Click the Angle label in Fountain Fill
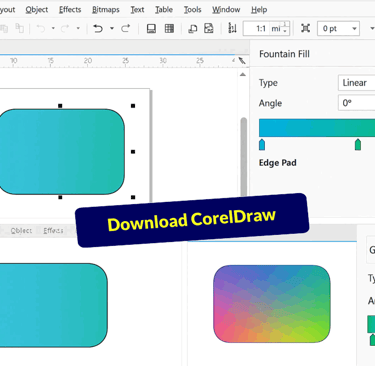The width and height of the screenshot is (375, 366). click(x=270, y=103)
